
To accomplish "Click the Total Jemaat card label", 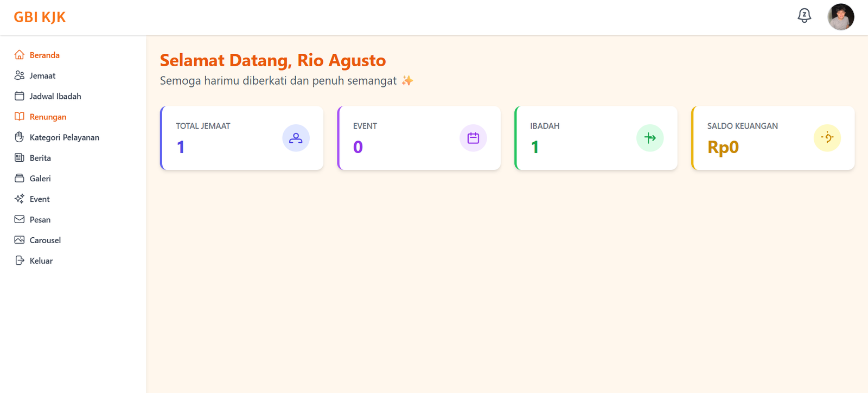I will click(203, 126).
